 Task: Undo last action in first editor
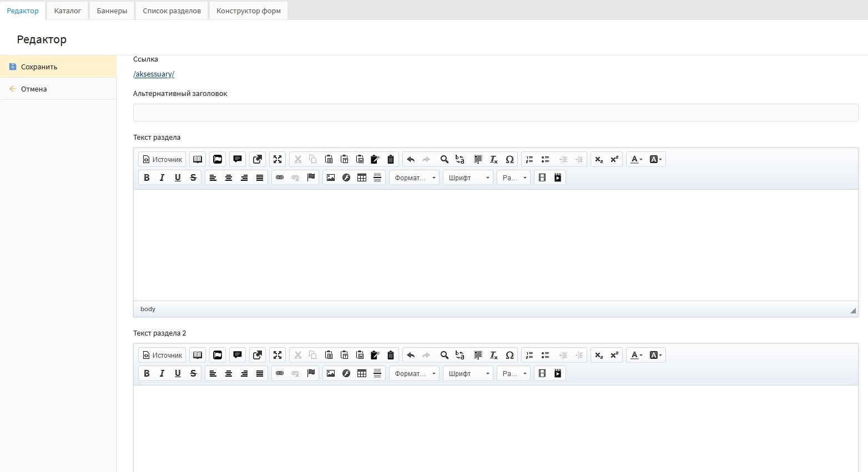[x=411, y=159]
